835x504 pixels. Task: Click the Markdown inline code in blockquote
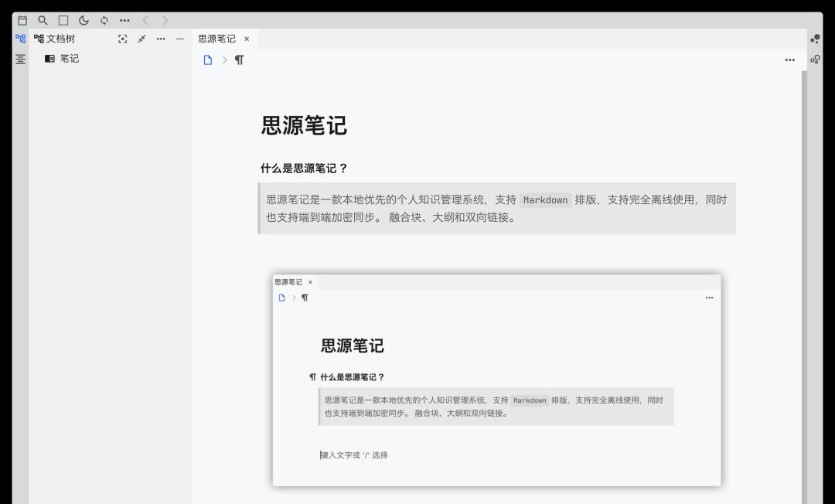(x=545, y=200)
